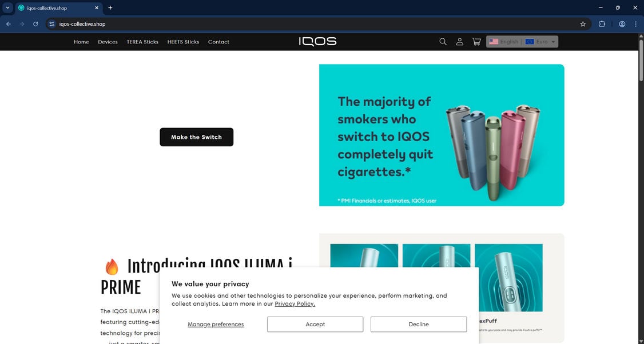This screenshot has width=644, height=344.
Task: Click the IQOS logo in header
Action: click(317, 42)
